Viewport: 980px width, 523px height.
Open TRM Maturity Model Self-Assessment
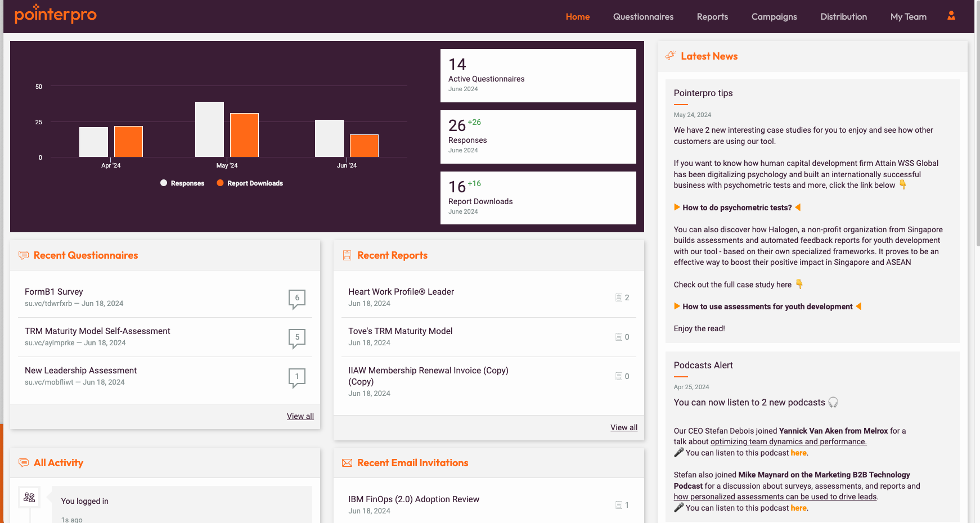tap(97, 331)
